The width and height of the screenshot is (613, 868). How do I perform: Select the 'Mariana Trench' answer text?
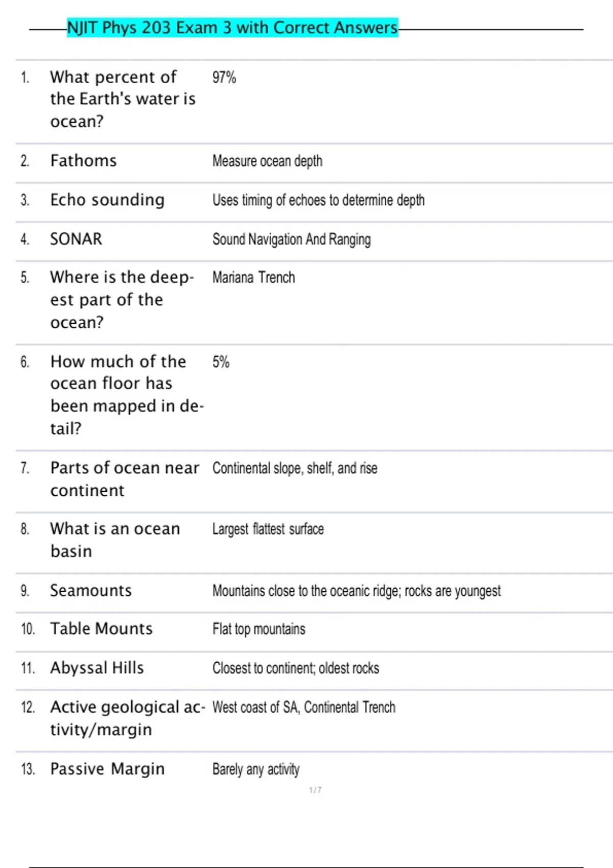click(253, 278)
